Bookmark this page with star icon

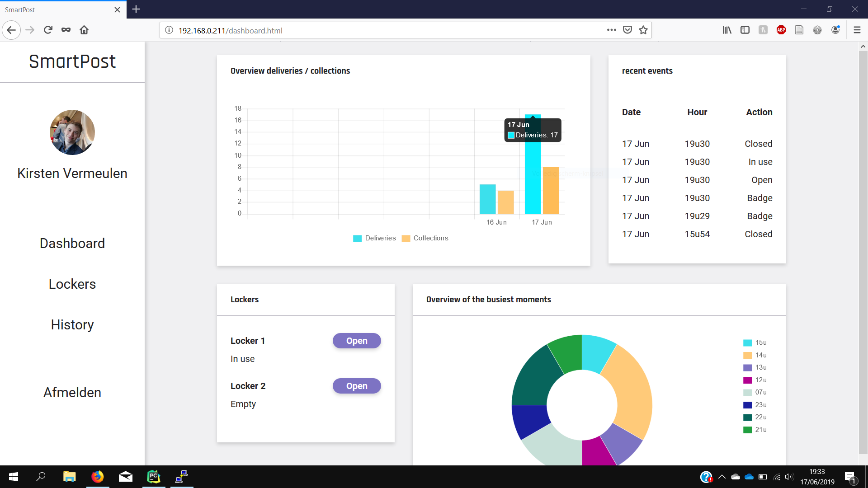[x=643, y=30]
